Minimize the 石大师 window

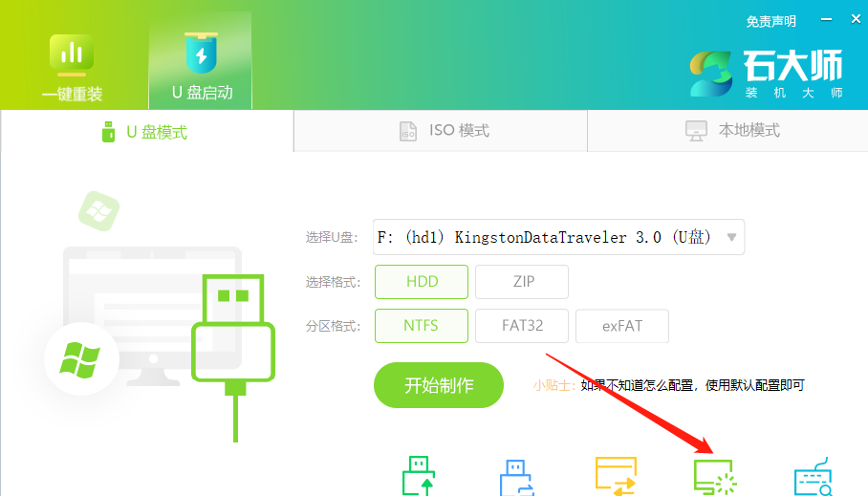827,19
